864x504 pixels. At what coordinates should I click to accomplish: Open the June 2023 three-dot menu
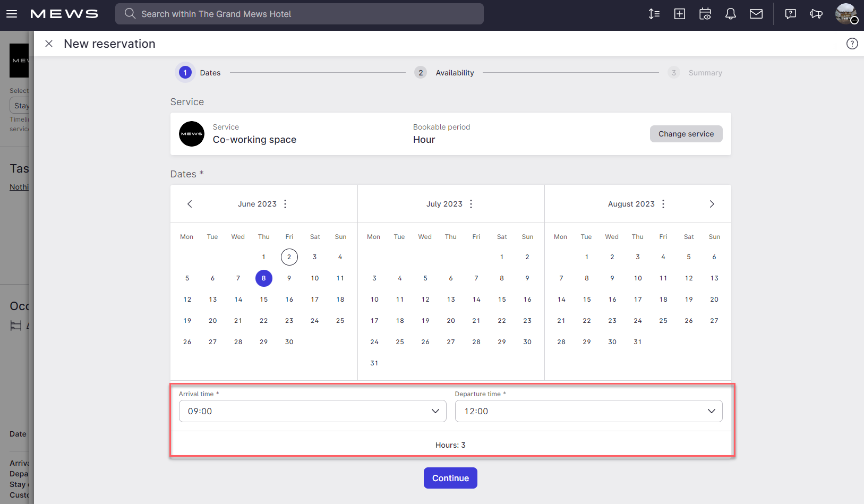click(285, 203)
